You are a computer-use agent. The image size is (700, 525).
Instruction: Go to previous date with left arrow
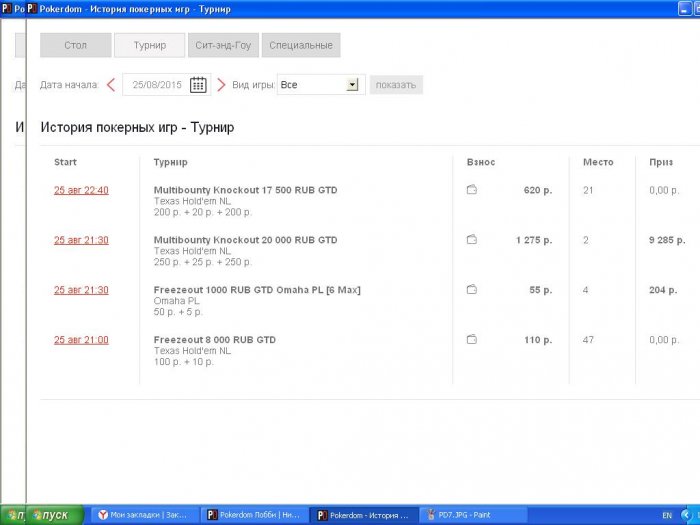click(x=111, y=85)
